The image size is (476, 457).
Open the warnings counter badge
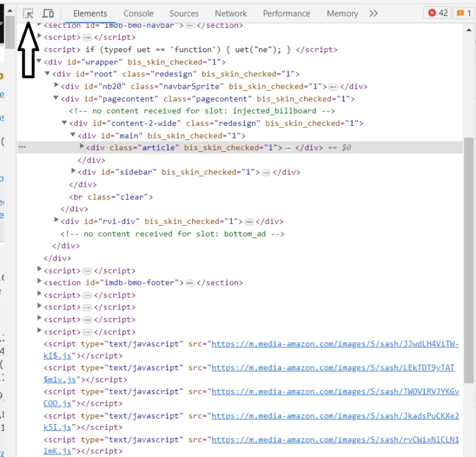coord(464,13)
